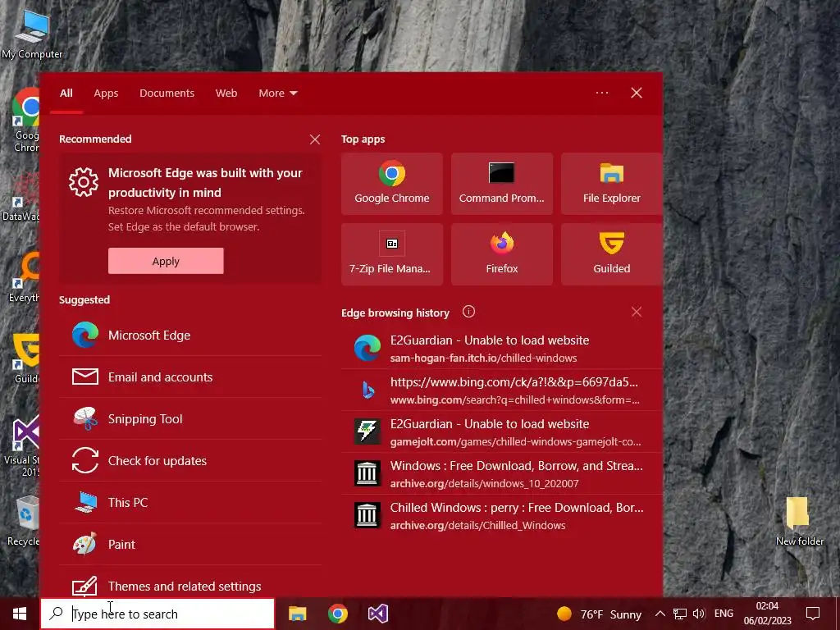Select Check for updates suggestion
This screenshot has width=840, height=630.
pos(190,461)
